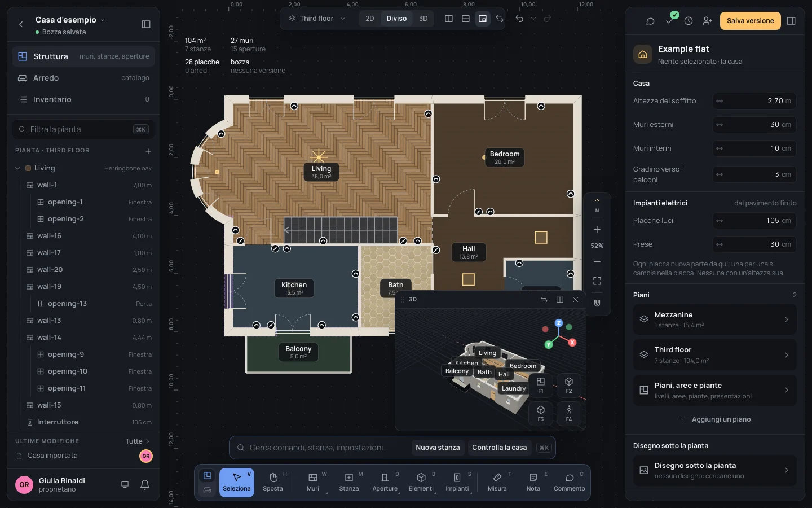This screenshot has height=508, width=812.
Task: Switch to 2D view tab
Action: point(370,19)
